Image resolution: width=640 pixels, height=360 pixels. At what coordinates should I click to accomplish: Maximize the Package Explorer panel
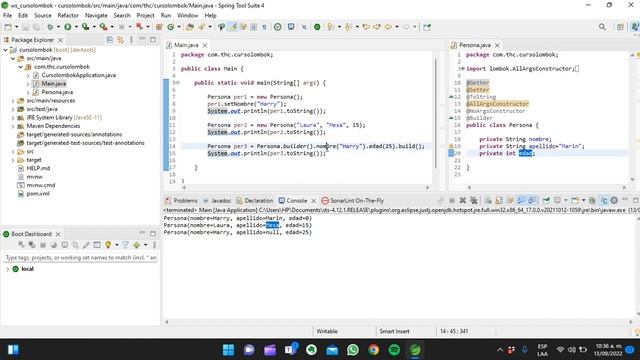click(x=153, y=40)
